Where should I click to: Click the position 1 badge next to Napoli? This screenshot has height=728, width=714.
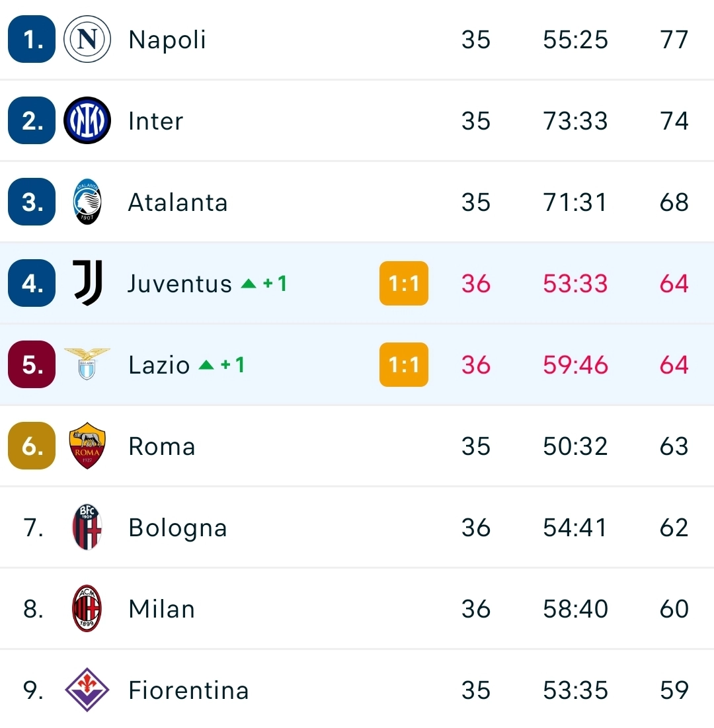click(x=31, y=40)
